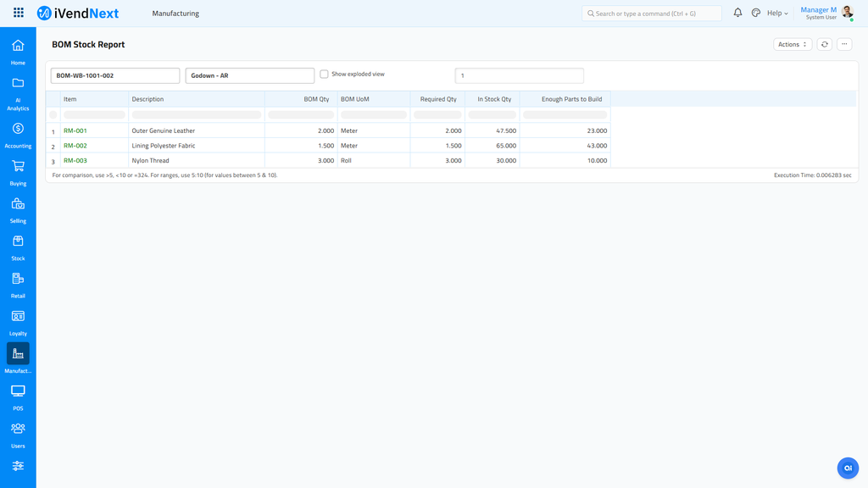The image size is (868, 488).
Task: Open Accounting module
Action: [18, 136]
